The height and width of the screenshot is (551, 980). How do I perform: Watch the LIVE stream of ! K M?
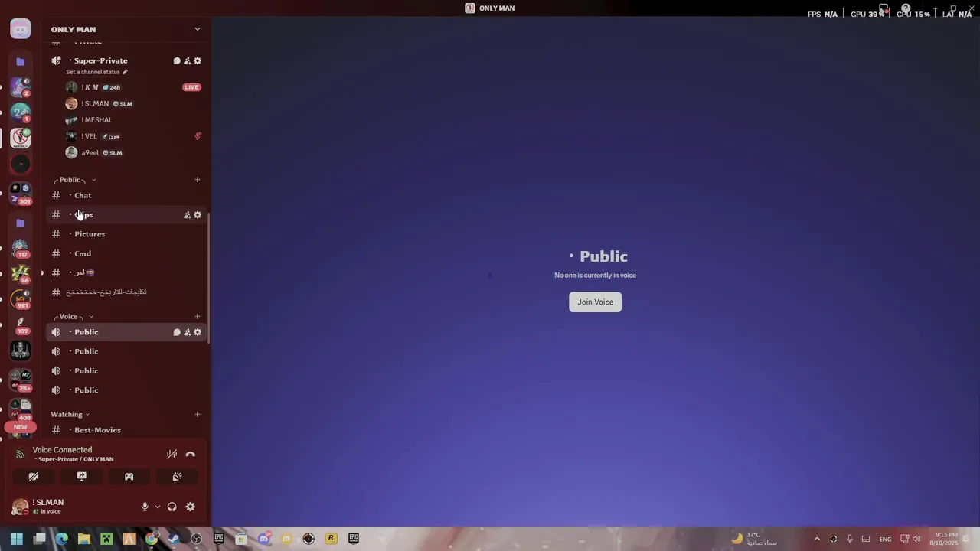191,87
